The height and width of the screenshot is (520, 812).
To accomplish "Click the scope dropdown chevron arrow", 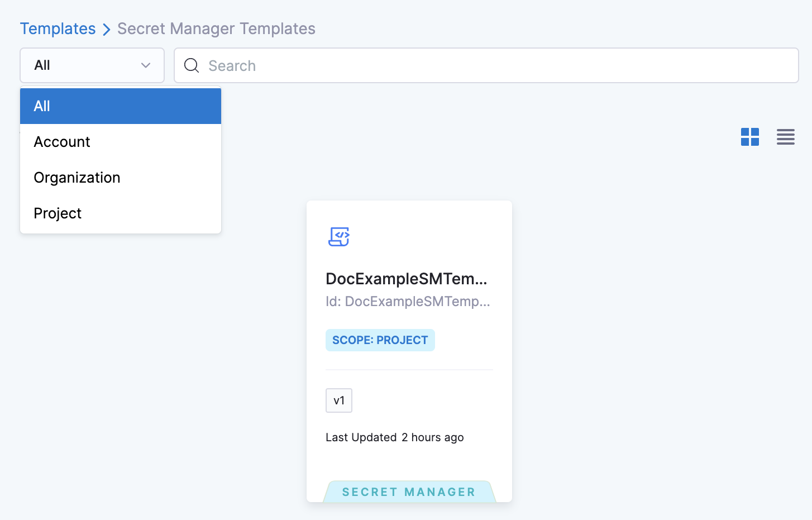I will click(x=146, y=65).
